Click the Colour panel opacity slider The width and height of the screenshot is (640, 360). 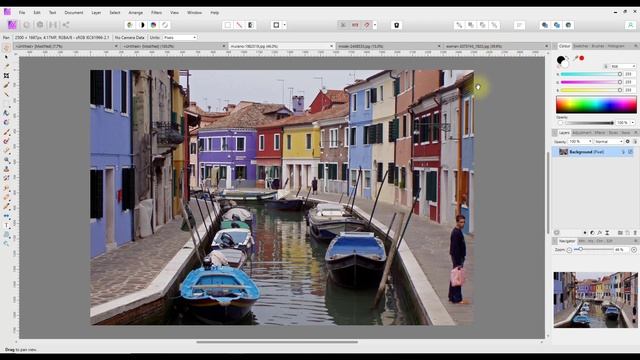tap(589, 122)
